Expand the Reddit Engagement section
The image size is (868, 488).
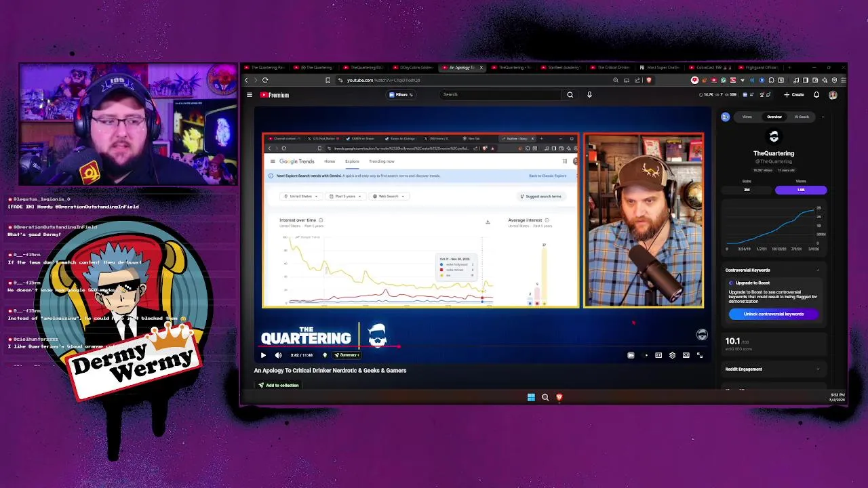(x=818, y=369)
